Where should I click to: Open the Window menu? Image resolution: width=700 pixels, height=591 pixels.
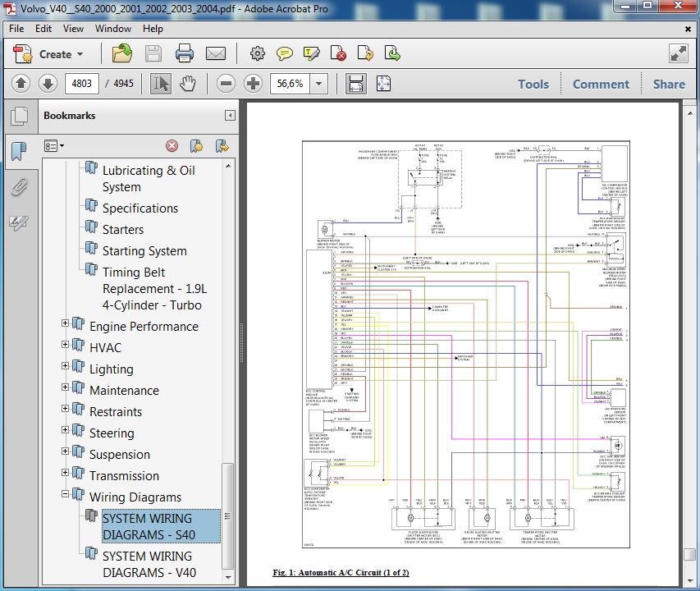pos(113,29)
